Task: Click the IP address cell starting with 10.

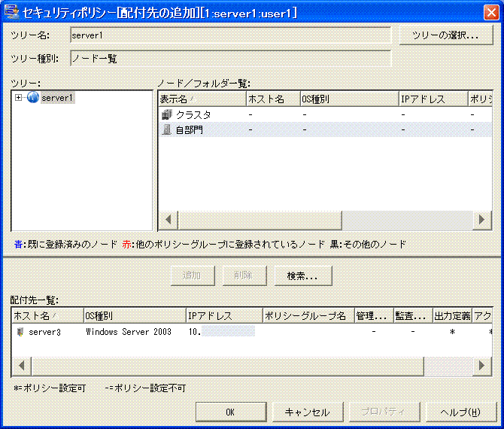Action: (x=222, y=331)
